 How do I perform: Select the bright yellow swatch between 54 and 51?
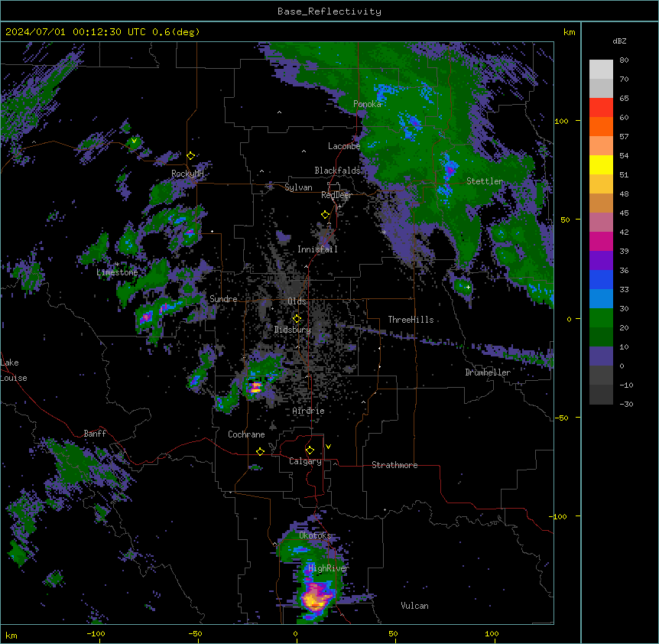(601, 164)
